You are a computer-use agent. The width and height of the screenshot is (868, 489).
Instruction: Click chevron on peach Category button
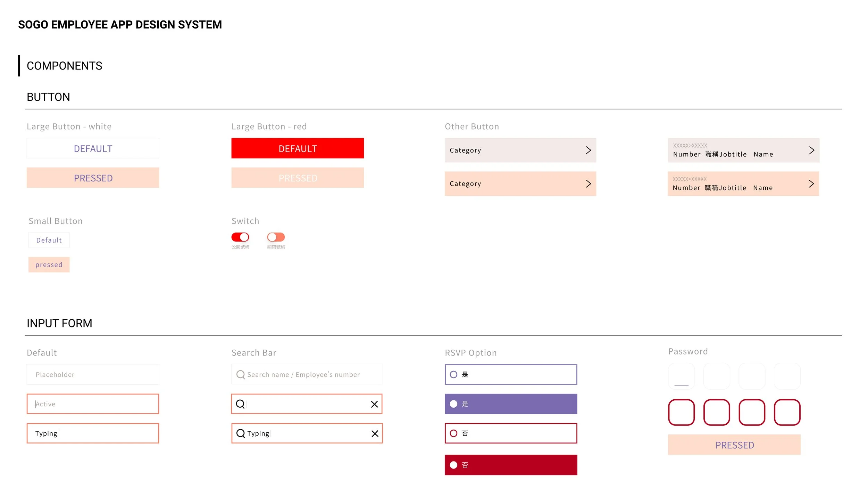[x=588, y=184]
